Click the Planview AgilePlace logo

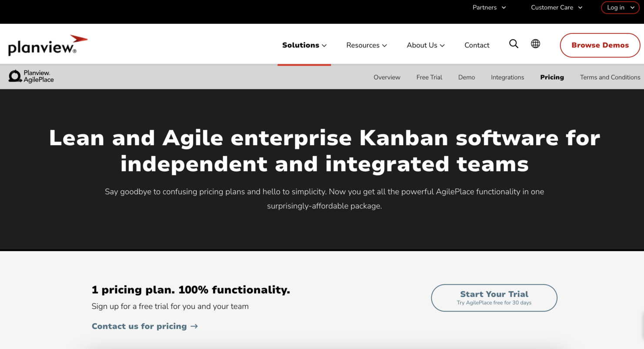tap(31, 76)
